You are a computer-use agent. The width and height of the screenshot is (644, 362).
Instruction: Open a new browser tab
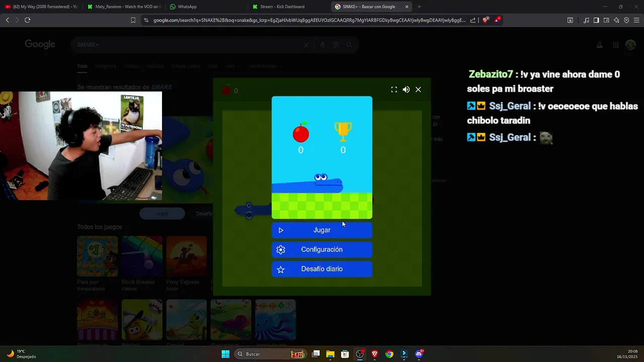[419, 7]
